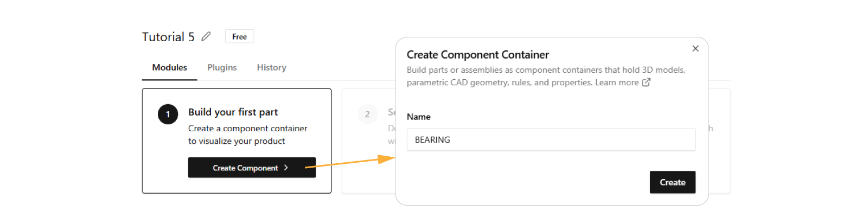868x217 pixels.
Task: Click the step 1 number circle
Action: (x=168, y=114)
